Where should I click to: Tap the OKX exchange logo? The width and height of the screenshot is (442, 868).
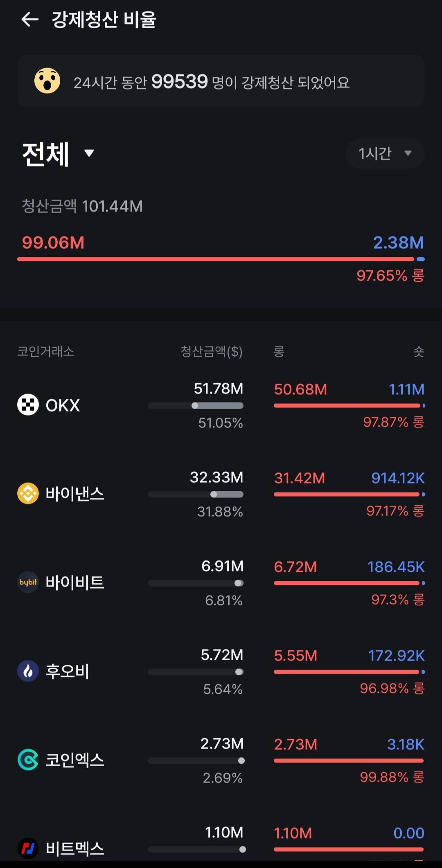coord(28,405)
